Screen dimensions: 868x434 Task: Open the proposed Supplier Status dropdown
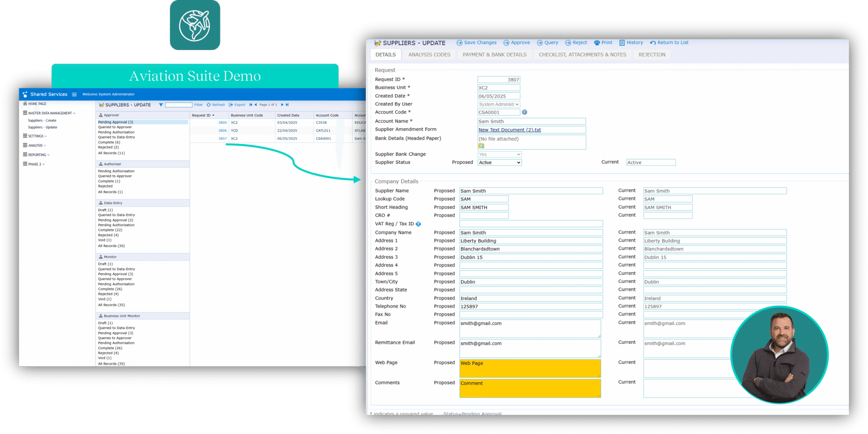tap(499, 163)
